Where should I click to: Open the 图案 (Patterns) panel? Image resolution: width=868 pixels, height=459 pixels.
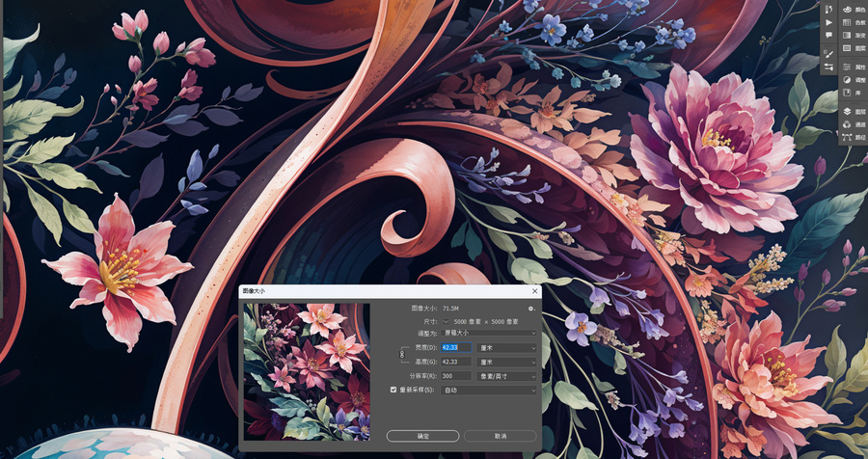click(854, 48)
